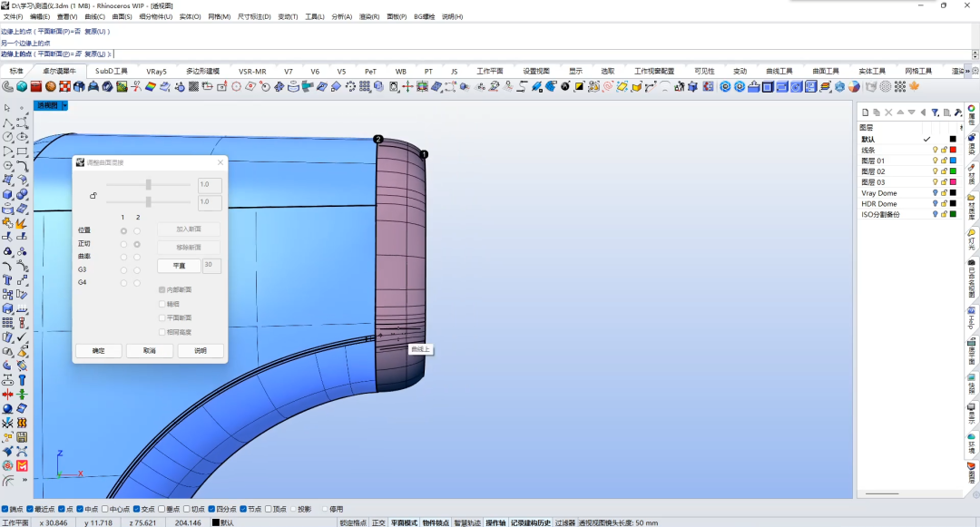Select 位置 radio button for edge 1

tap(123, 231)
